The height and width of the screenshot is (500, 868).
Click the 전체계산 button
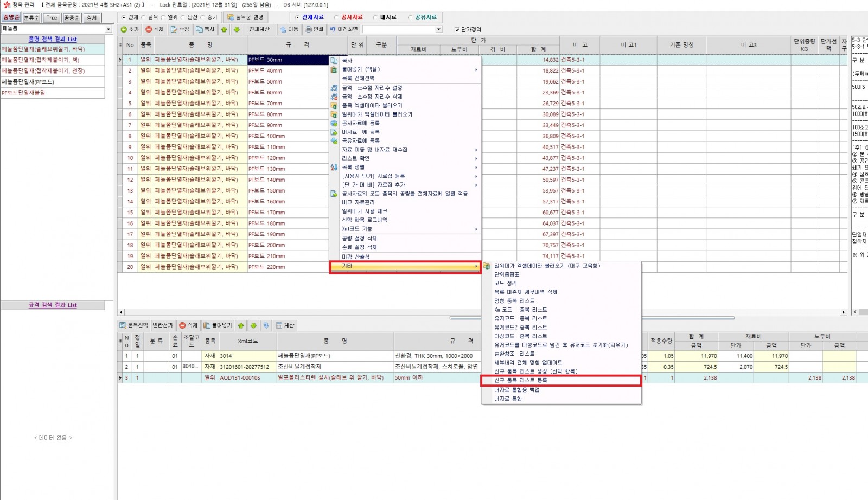point(259,29)
